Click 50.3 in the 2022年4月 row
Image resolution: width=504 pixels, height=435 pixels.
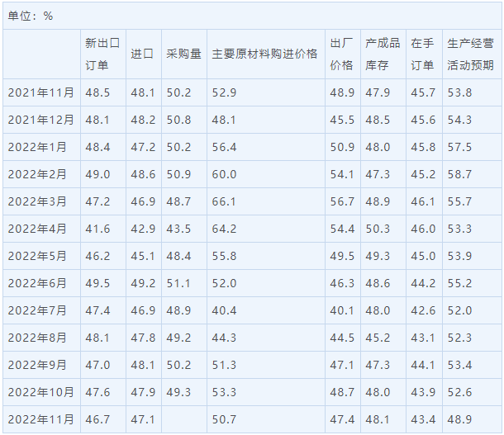[x=378, y=229]
